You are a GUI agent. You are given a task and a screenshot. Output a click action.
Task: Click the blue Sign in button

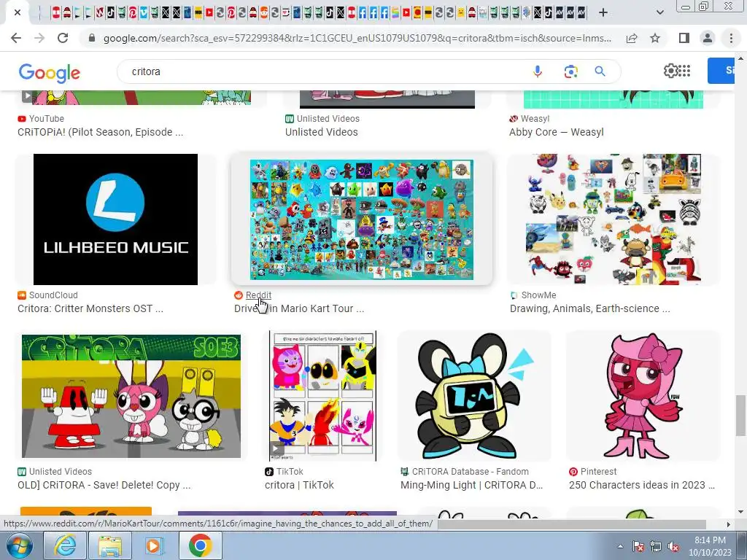coord(722,71)
